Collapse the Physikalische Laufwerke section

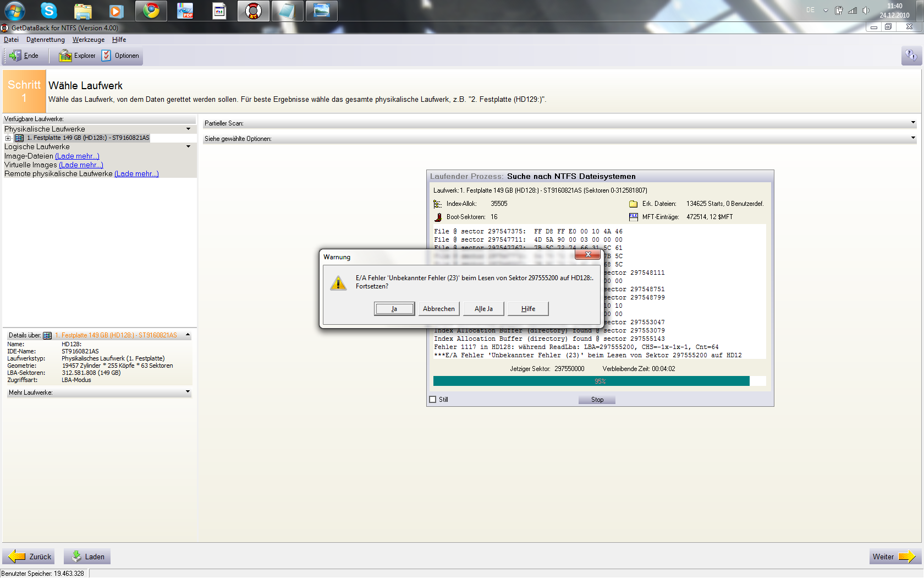tap(189, 129)
